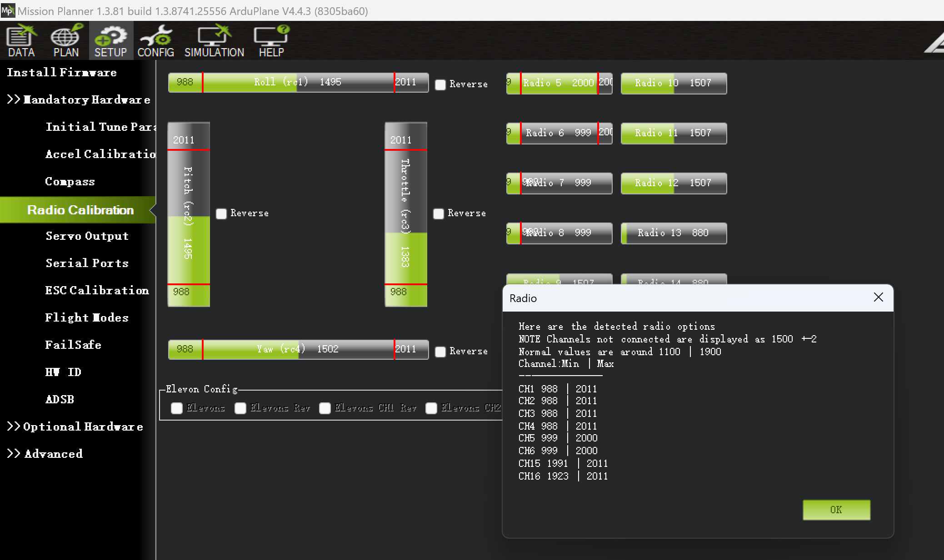The height and width of the screenshot is (560, 944).
Task: Enable the Elevons CH2 checkbox
Action: pos(431,408)
